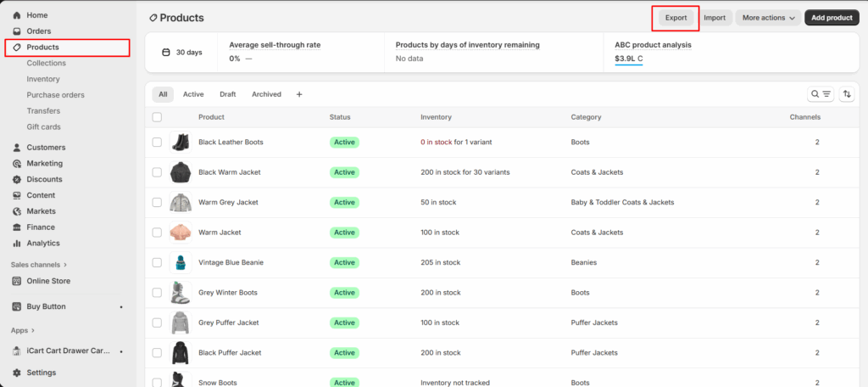Image resolution: width=868 pixels, height=387 pixels.
Task: Tick the select-all products checkbox
Action: coord(157,117)
